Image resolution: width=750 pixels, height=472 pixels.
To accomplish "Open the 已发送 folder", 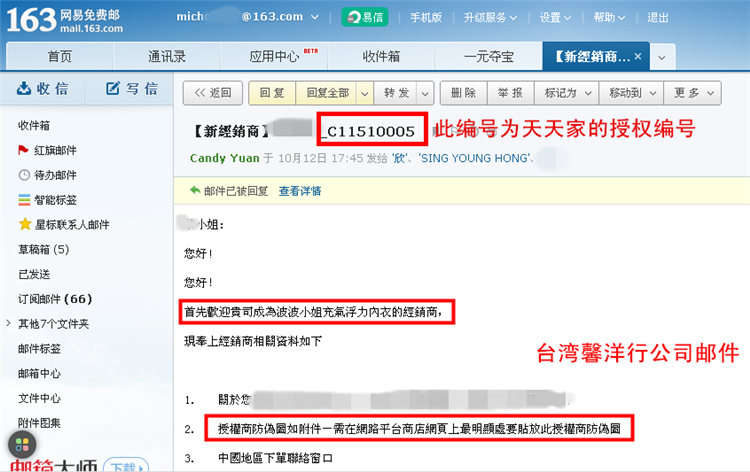I will 34,274.
